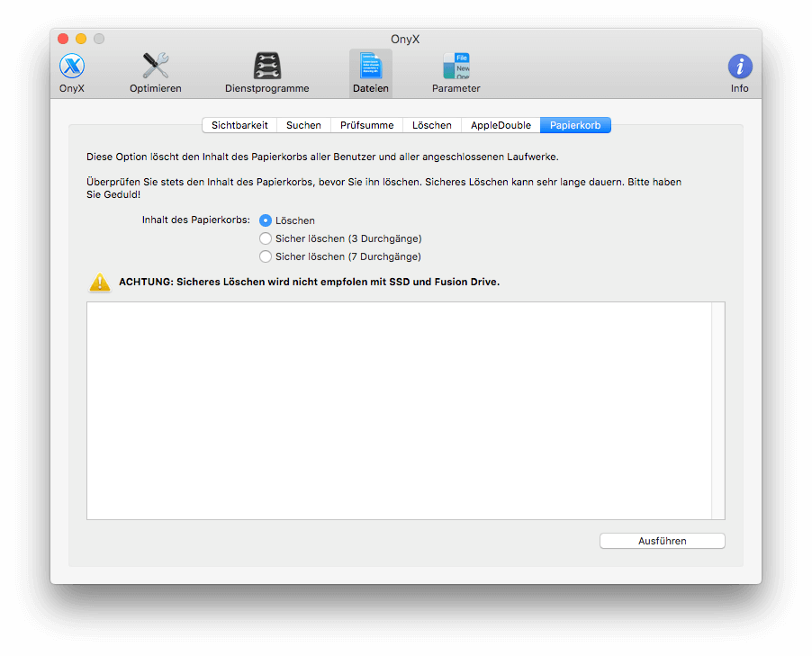812x656 pixels.
Task: Select the Papierkorb tab
Action: coord(575,125)
